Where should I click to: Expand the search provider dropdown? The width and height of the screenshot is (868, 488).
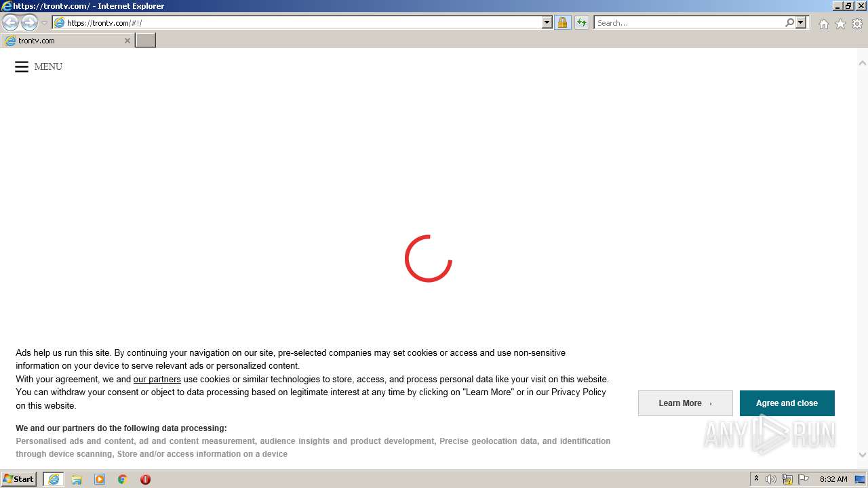pyautogui.click(x=801, y=23)
